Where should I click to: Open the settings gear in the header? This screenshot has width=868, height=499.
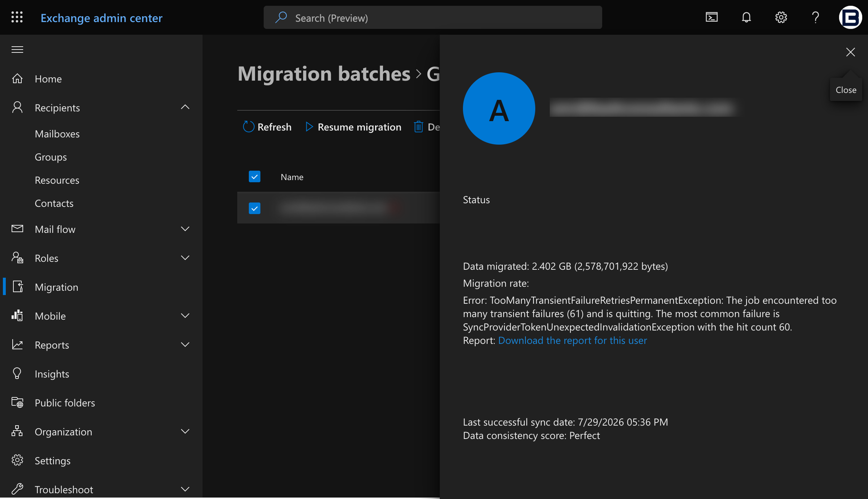click(781, 17)
